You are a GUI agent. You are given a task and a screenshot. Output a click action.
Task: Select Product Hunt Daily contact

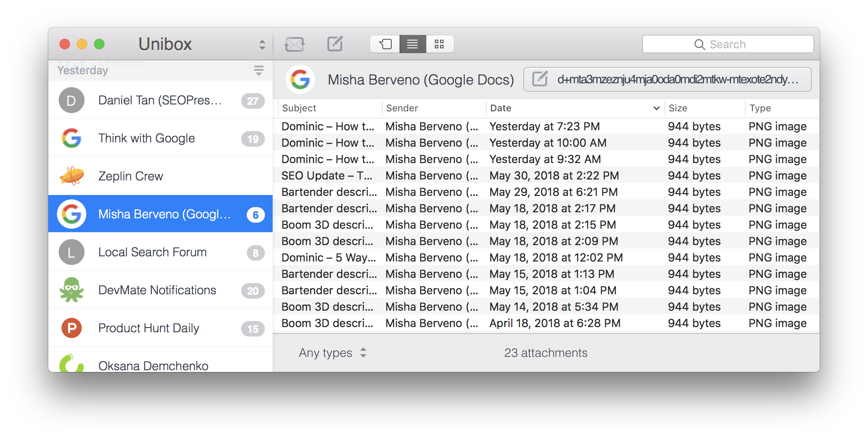point(160,328)
